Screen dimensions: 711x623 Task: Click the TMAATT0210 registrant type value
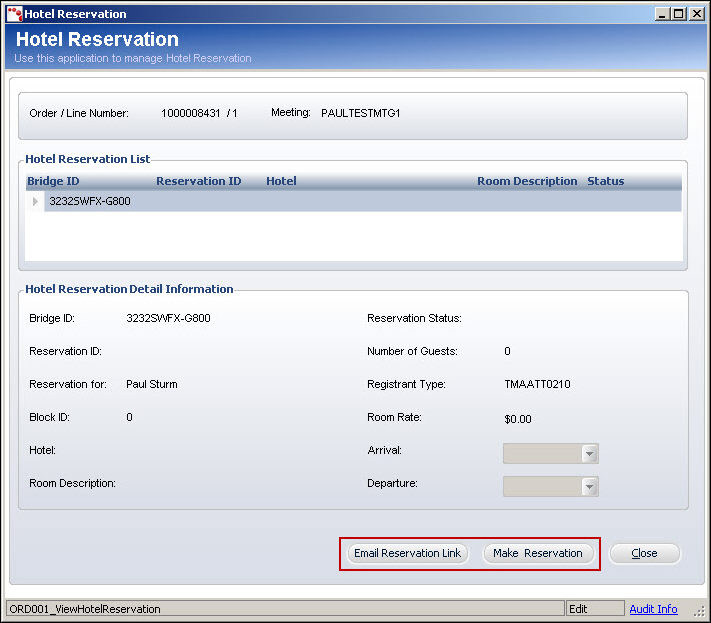[537, 385]
